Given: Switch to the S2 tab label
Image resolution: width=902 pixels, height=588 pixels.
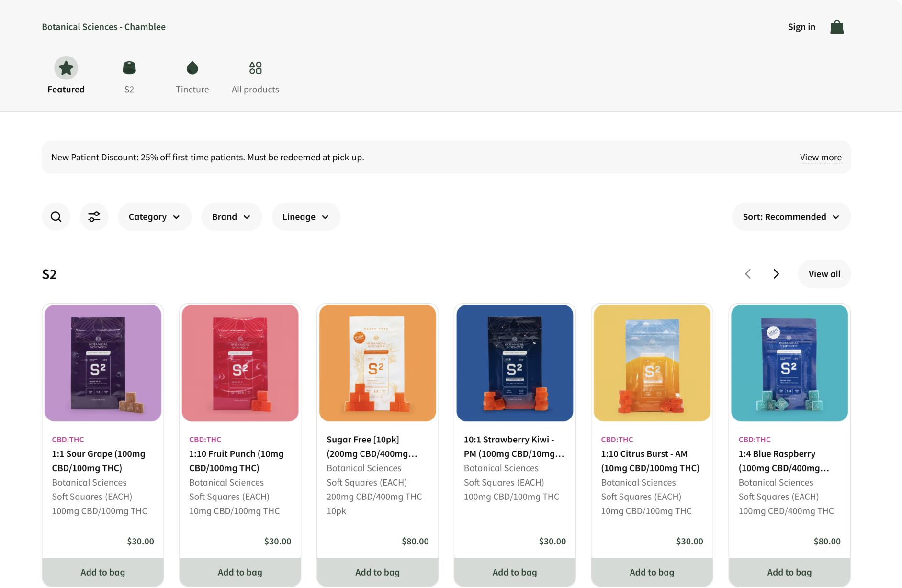Looking at the screenshot, I should (x=129, y=90).
